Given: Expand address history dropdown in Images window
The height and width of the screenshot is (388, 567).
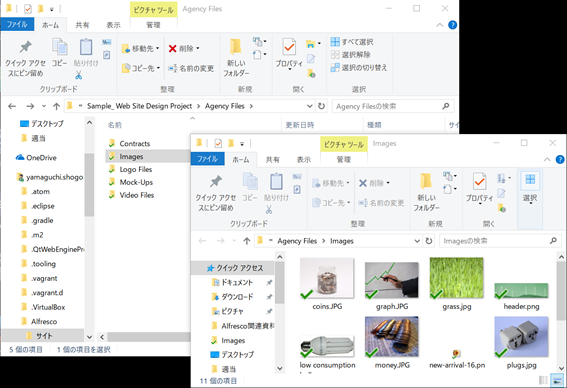Looking at the screenshot, I should tap(417, 241).
